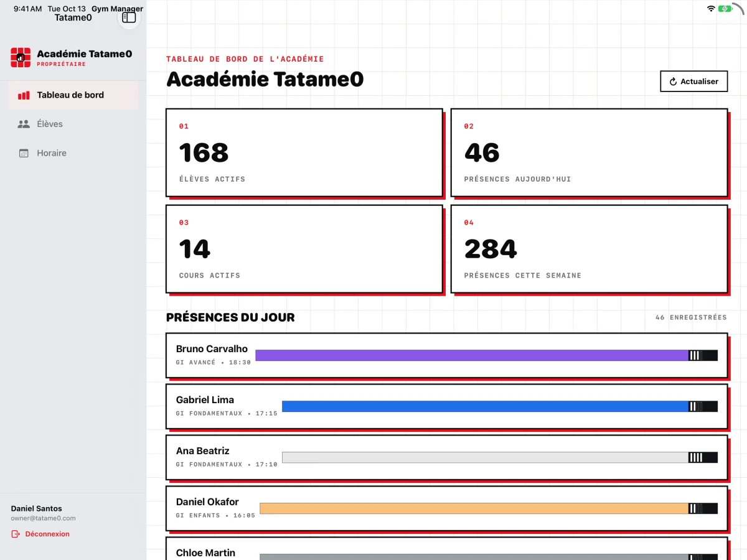Click the GI FONDAMENTAUX • 17:15 label

point(227,413)
